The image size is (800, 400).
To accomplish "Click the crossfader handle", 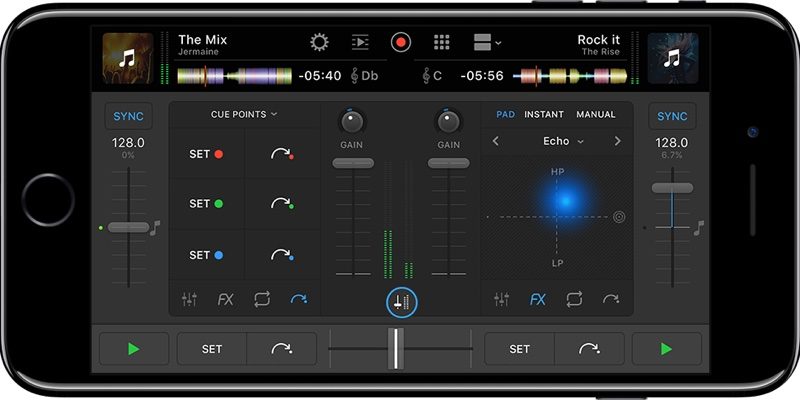I will (x=395, y=348).
